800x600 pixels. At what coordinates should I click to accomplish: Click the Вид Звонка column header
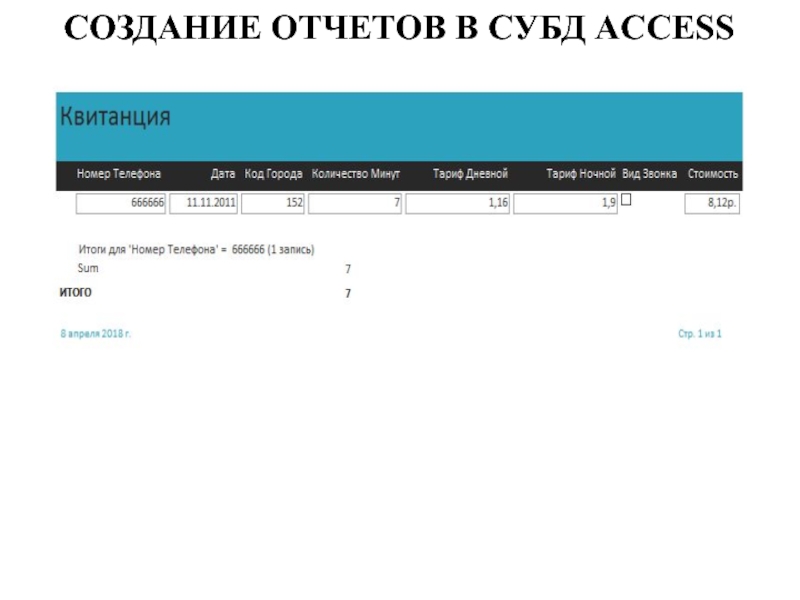649,174
